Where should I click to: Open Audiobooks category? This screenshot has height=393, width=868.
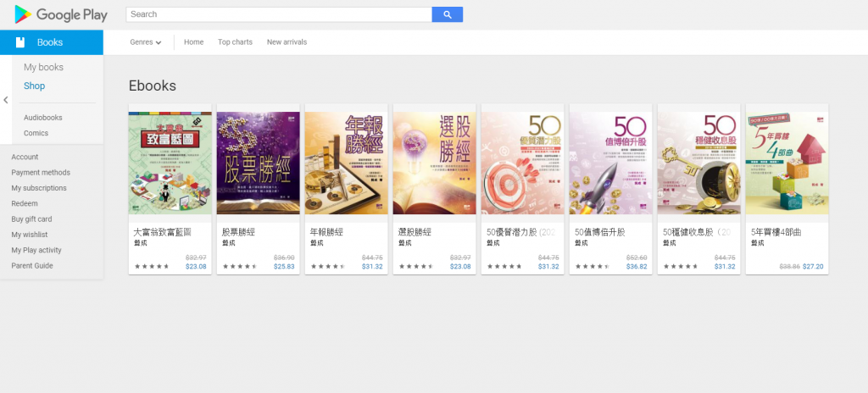42,118
